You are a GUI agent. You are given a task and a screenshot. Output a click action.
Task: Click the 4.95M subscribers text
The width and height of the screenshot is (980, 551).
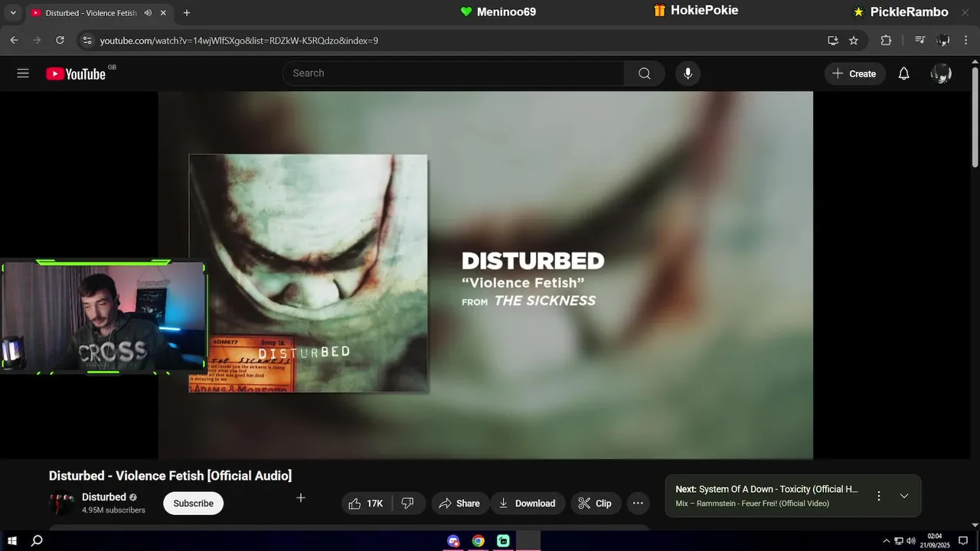(113, 510)
